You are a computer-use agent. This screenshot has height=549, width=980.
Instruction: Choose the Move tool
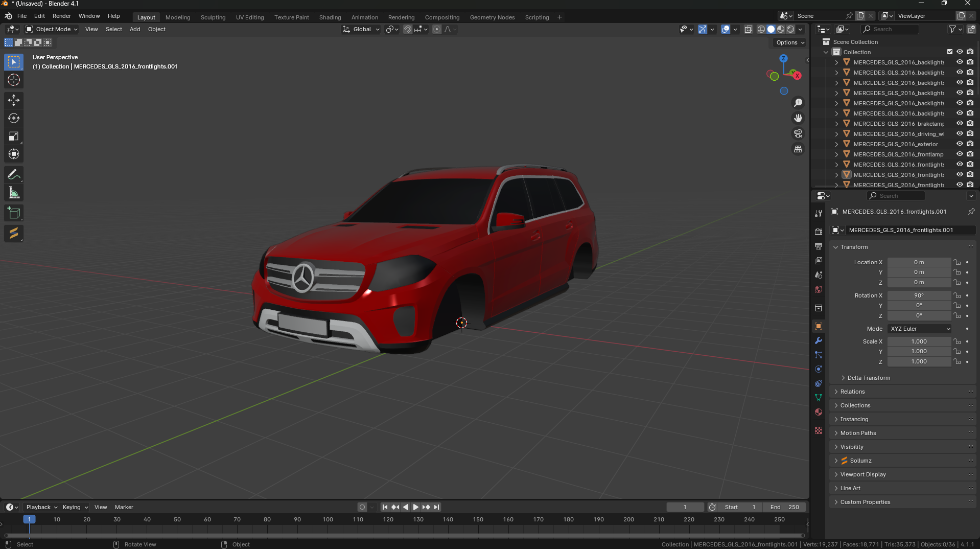coord(14,100)
